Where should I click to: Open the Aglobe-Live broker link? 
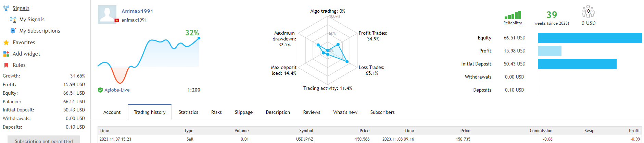(117, 90)
